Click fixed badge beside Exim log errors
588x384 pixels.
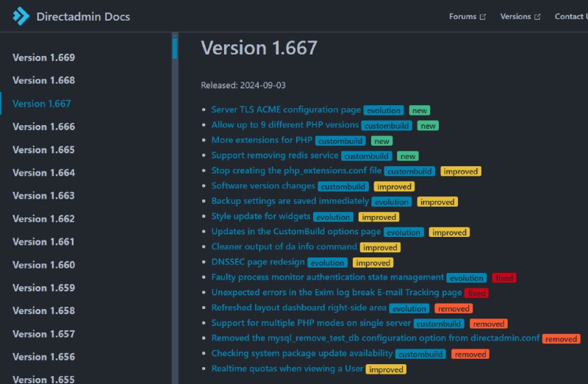476,294
